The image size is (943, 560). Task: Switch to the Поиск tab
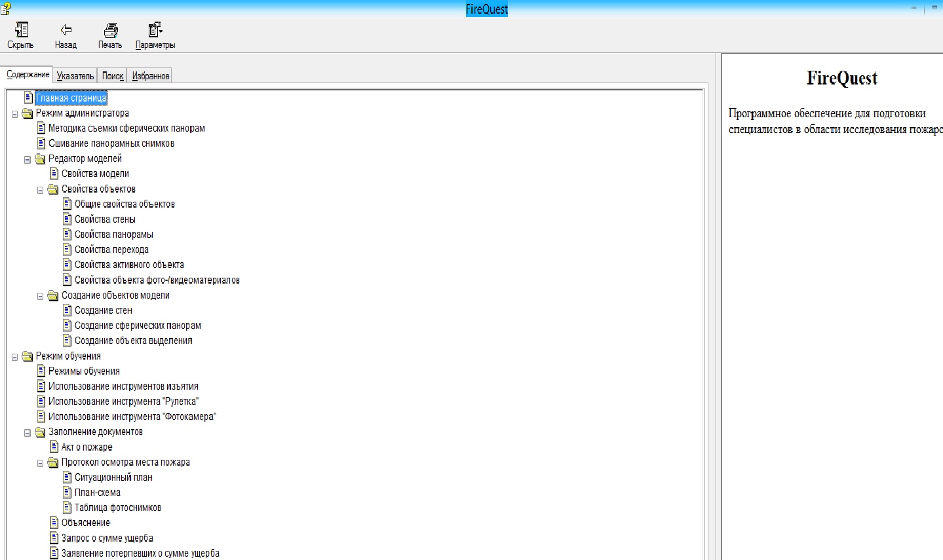(x=112, y=76)
